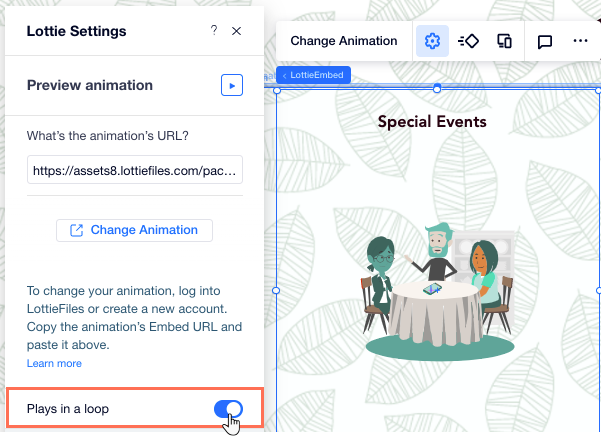Click the external-link icon beside Change Animation
Image resolution: width=601 pixels, height=437 pixels.
(77, 230)
